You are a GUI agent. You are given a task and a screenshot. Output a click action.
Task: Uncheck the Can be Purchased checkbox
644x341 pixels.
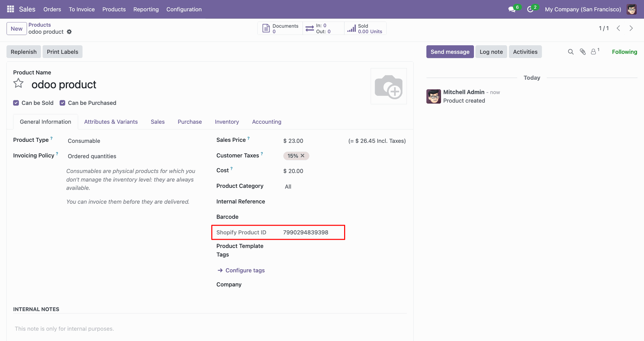click(62, 103)
